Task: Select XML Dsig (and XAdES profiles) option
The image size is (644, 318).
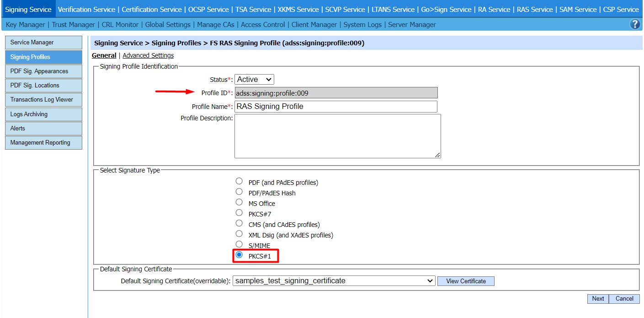Action: pyautogui.click(x=239, y=234)
